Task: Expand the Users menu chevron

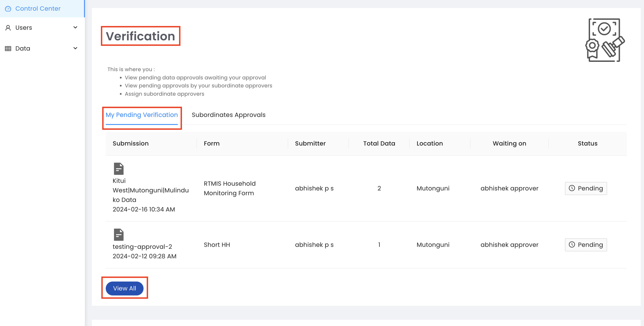Action: click(75, 28)
